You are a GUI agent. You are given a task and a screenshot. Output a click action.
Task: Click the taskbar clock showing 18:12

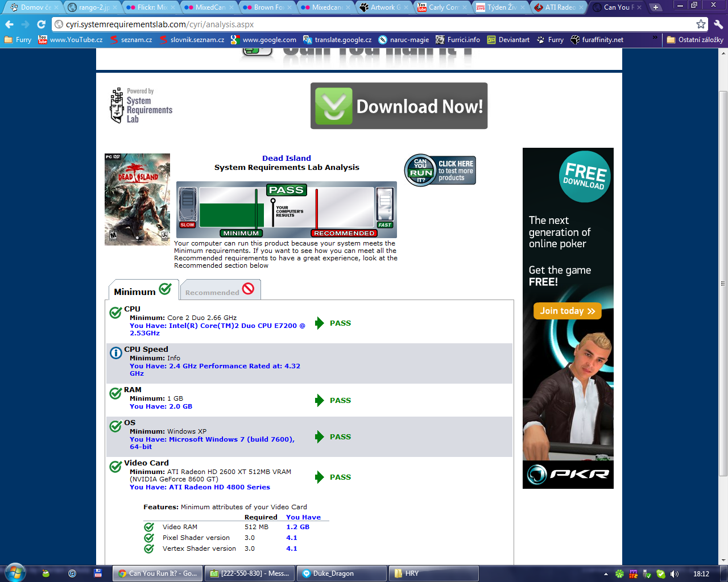point(701,573)
